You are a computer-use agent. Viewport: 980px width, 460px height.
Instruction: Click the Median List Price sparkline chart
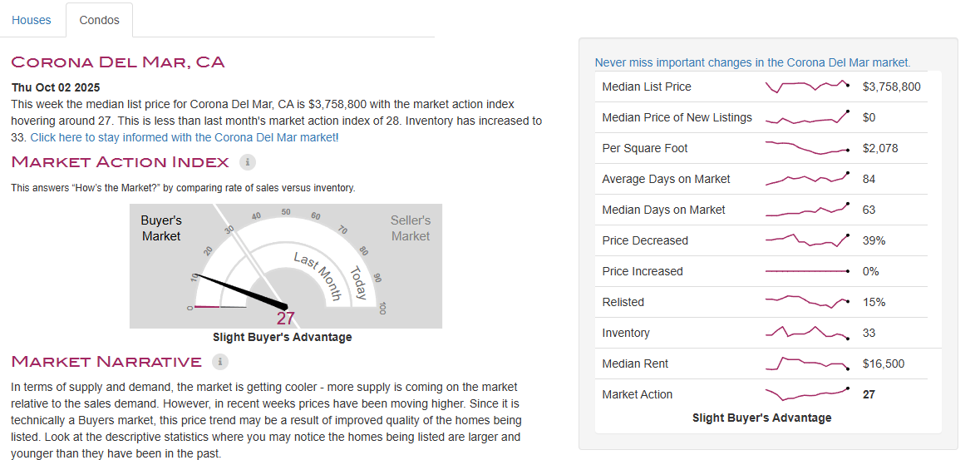807,87
